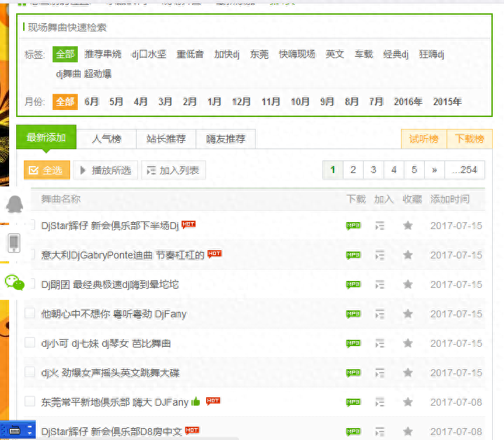The width and height of the screenshot is (504, 440).
Task: Download MP3 for 意大利DjGabryPonte迪曲
Action: tap(353, 255)
